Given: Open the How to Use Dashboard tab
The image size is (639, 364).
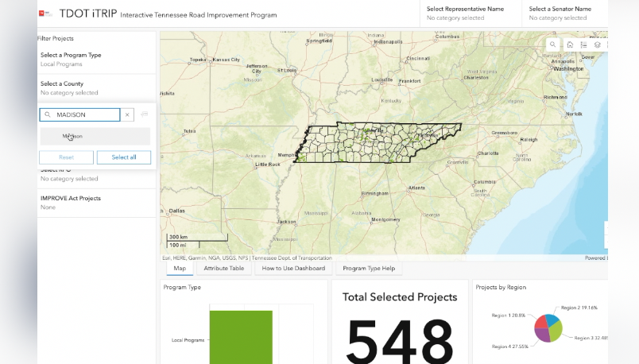Looking at the screenshot, I should tap(293, 269).
